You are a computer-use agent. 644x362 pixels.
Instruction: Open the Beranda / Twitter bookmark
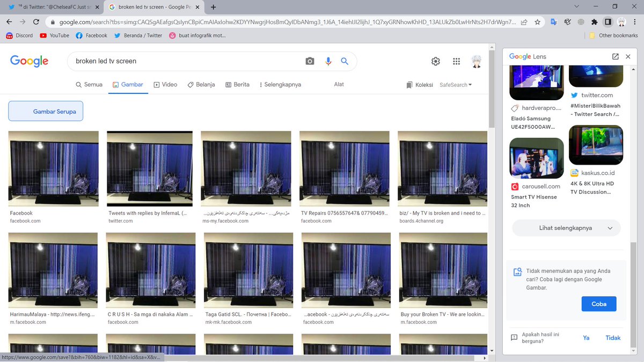(x=137, y=35)
